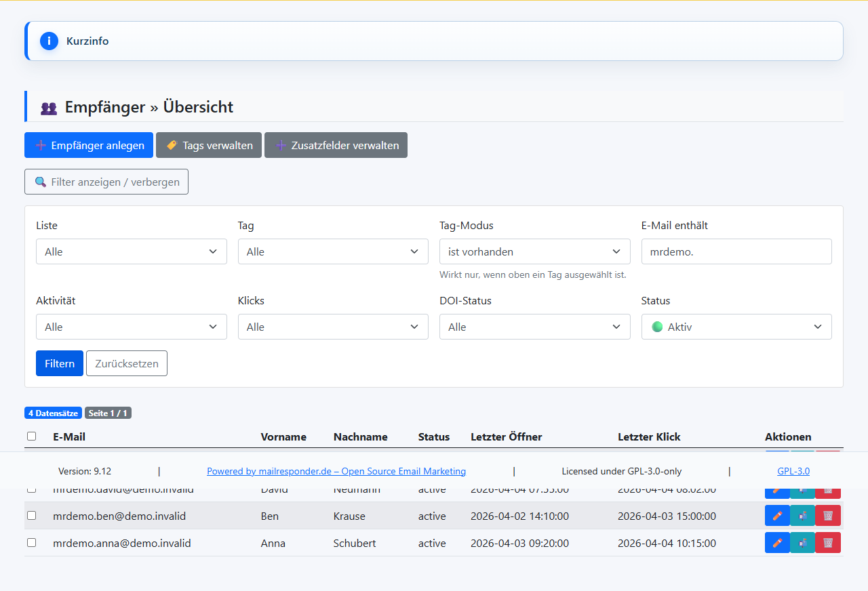
Task: Click mailbox icon in Anna Schubert row
Action: point(802,543)
